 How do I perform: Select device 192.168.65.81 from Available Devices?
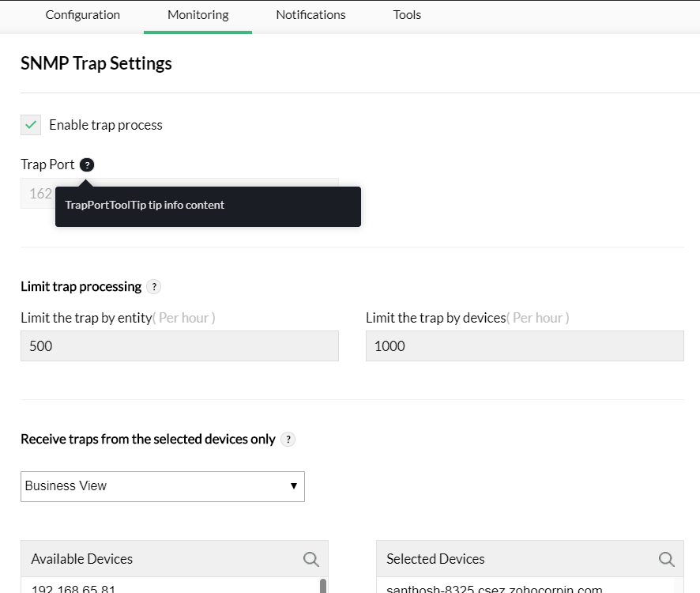click(73, 588)
